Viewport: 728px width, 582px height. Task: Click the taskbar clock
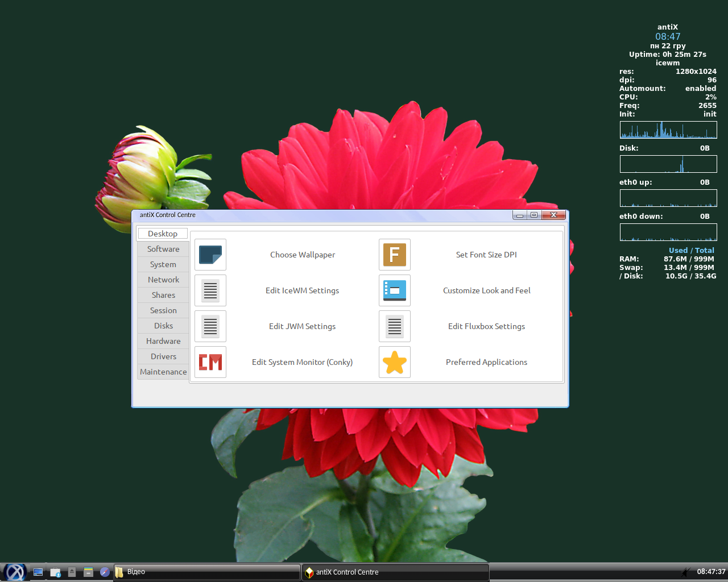point(711,572)
